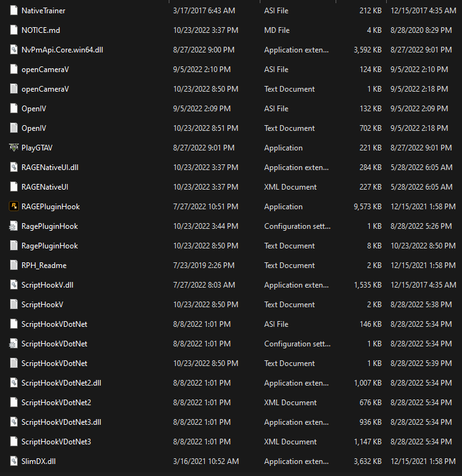Select the OpenIV ASI file icon
Image resolution: width=462 pixels, height=476 pixels.
(x=14, y=108)
